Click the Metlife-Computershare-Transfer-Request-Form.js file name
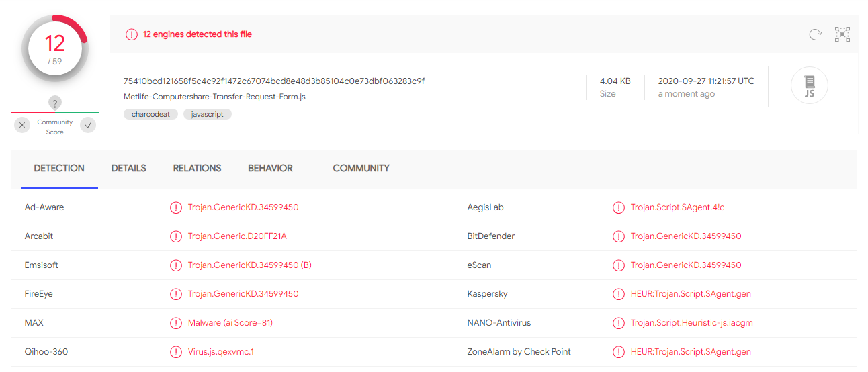Screen dimensions: 868x372 pos(214,97)
